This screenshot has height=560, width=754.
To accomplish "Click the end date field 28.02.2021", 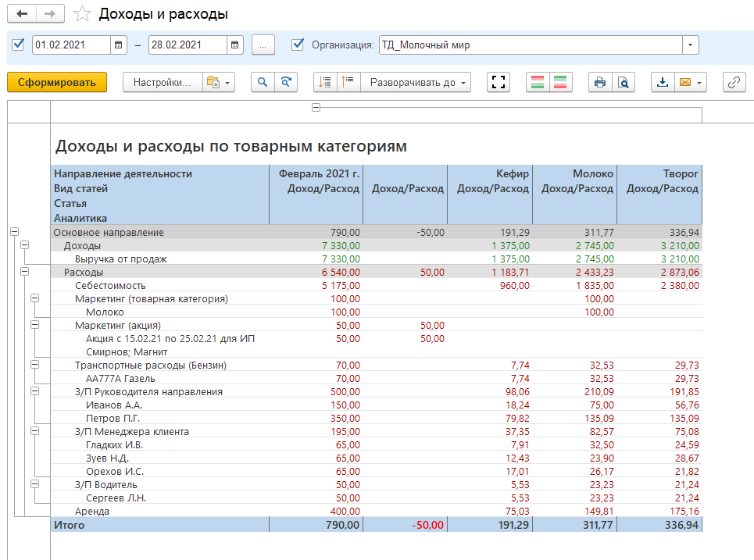I will point(188,45).
